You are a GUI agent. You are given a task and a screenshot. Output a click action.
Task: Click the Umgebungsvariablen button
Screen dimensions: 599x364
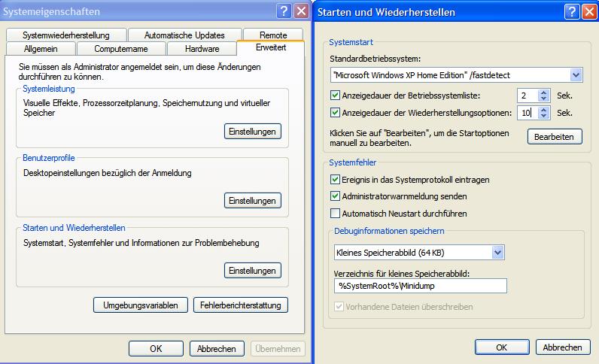pos(141,305)
